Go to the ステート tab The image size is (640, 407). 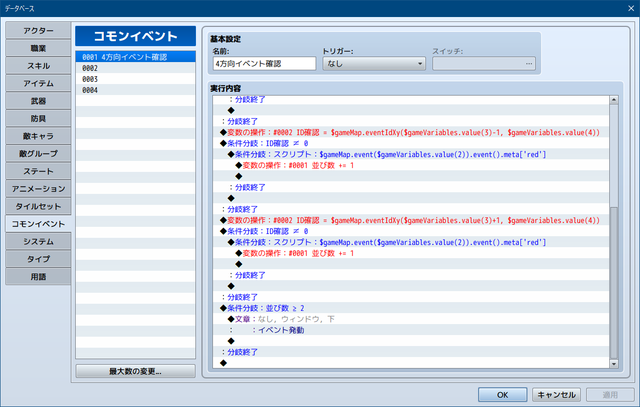point(38,171)
